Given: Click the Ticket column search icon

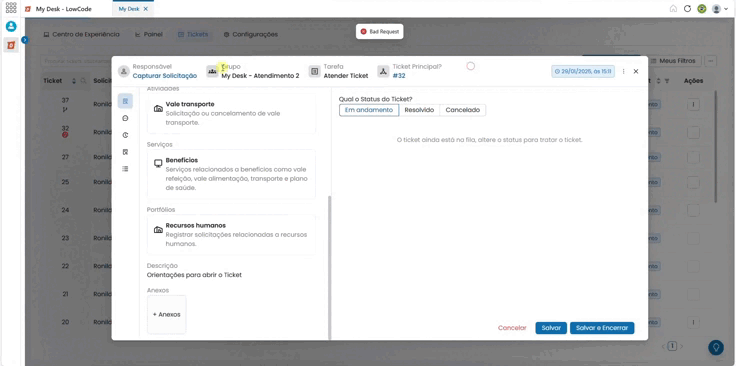Looking at the screenshot, I should click(x=83, y=81).
